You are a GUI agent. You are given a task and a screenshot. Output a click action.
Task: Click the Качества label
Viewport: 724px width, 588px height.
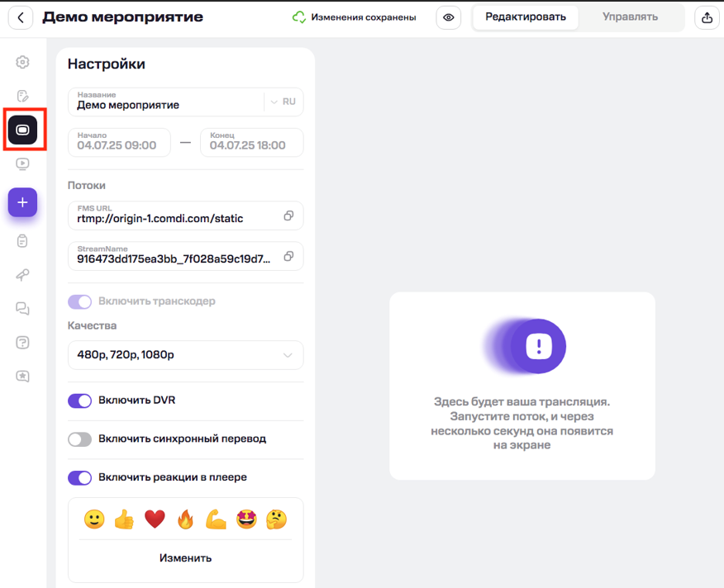(x=92, y=326)
